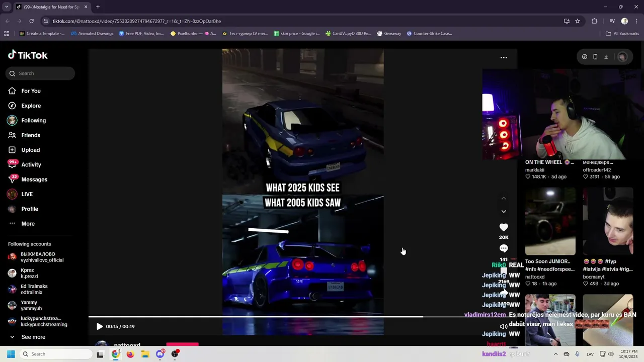This screenshot has height=362, width=644.
Task: Open the three-dot video options menu
Action: coord(504,57)
